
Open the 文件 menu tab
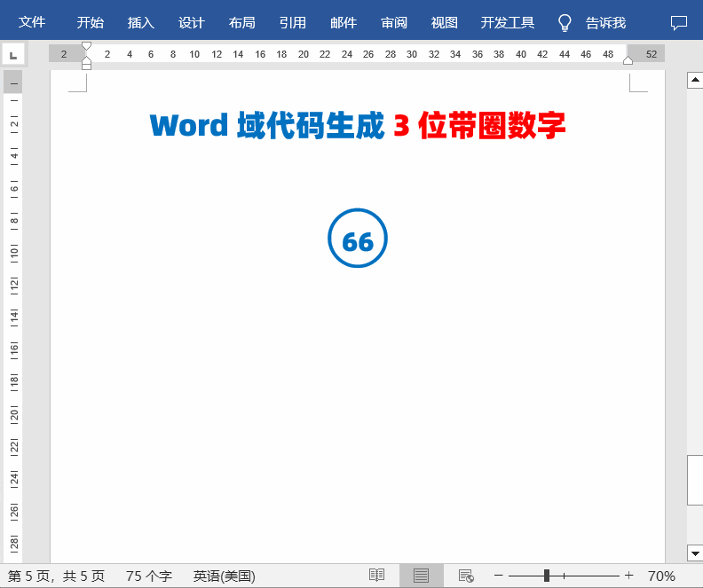pos(31,22)
